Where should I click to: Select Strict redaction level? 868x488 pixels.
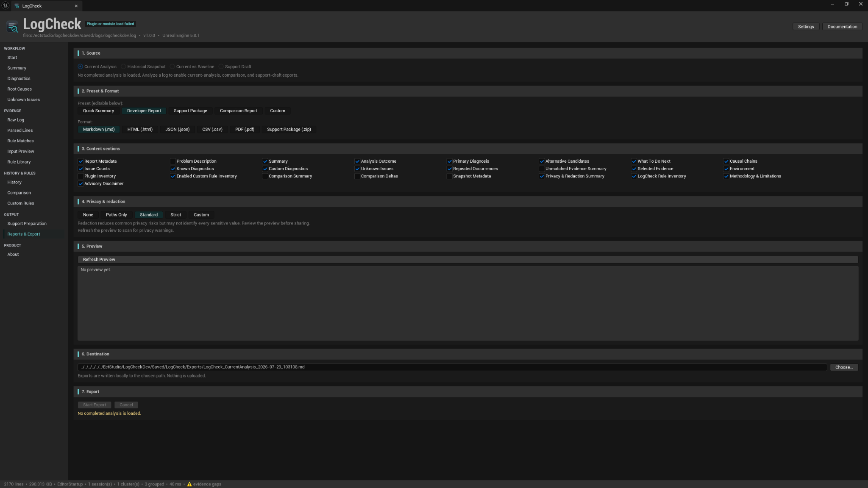coord(175,215)
